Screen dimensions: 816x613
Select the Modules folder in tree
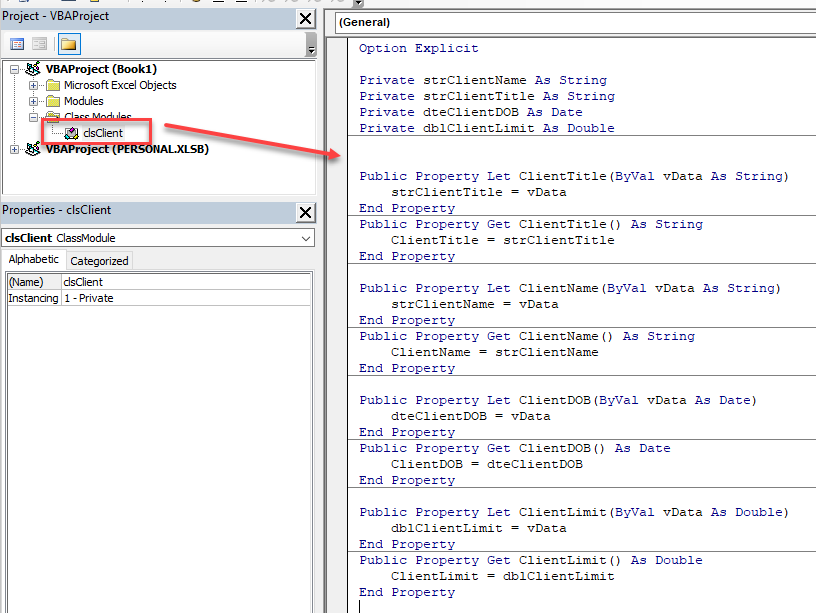click(84, 101)
